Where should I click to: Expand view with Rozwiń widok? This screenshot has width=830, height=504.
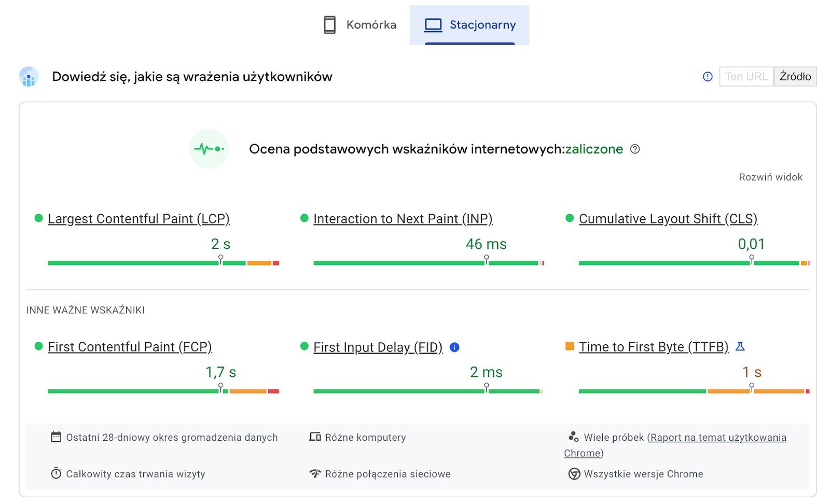tap(770, 177)
